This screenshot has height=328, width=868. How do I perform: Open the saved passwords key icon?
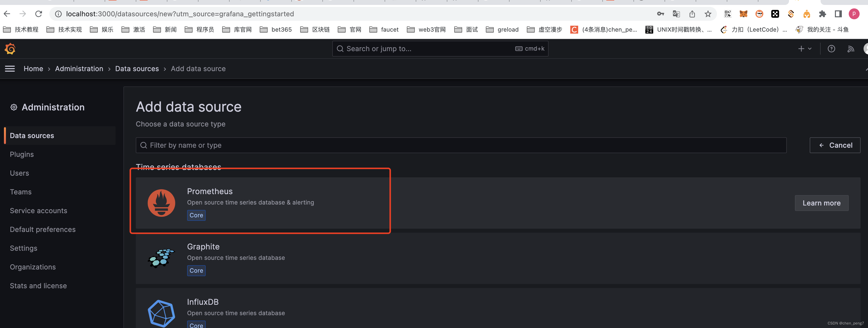point(660,14)
